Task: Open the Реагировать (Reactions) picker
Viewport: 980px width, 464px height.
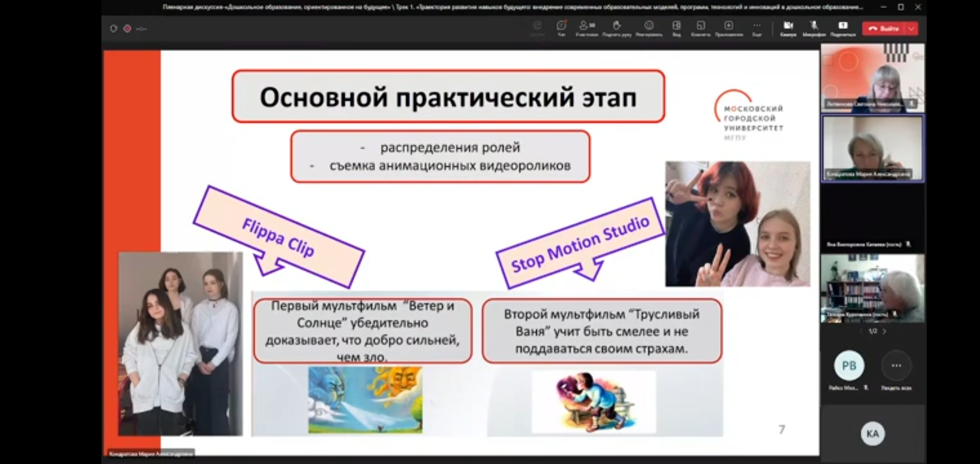Action: coord(649,27)
